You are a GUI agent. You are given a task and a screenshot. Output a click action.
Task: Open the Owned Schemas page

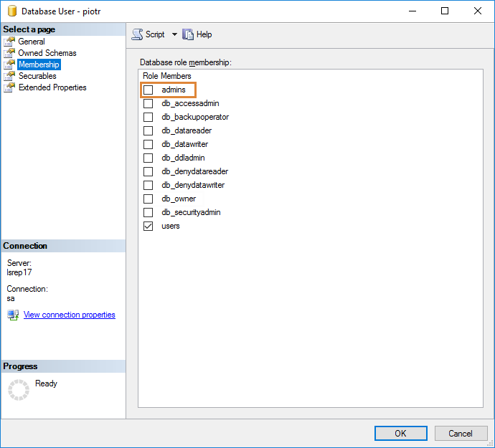click(x=47, y=53)
